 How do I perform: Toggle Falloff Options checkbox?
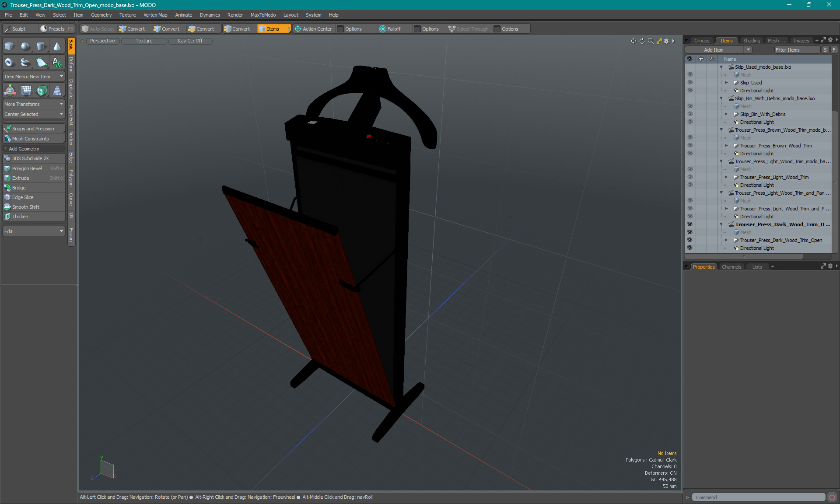click(x=417, y=29)
